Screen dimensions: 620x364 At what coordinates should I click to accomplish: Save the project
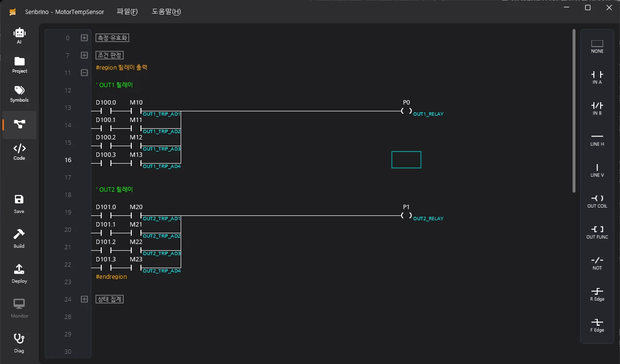pos(19,204)
